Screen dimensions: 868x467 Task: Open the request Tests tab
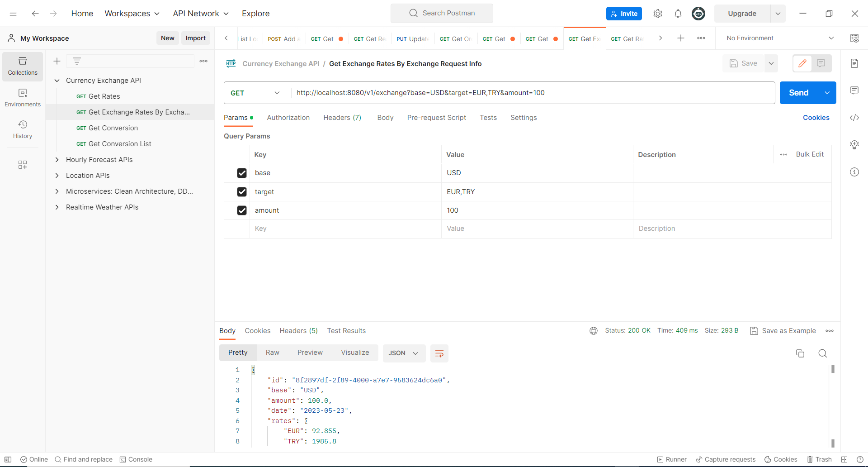pyautogui.click(x=488, y=118)
